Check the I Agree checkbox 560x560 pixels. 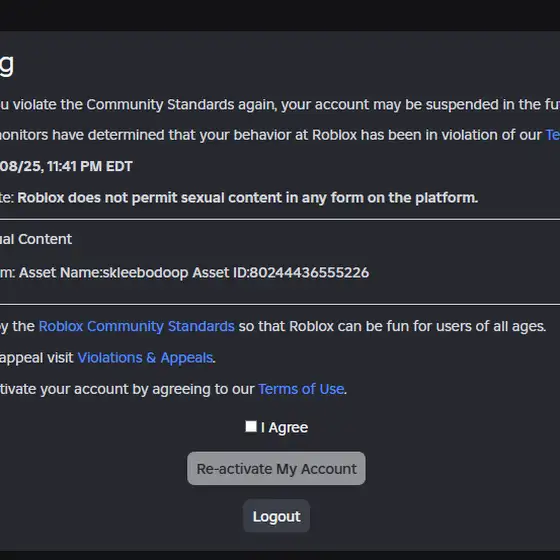tap(251, 426)
